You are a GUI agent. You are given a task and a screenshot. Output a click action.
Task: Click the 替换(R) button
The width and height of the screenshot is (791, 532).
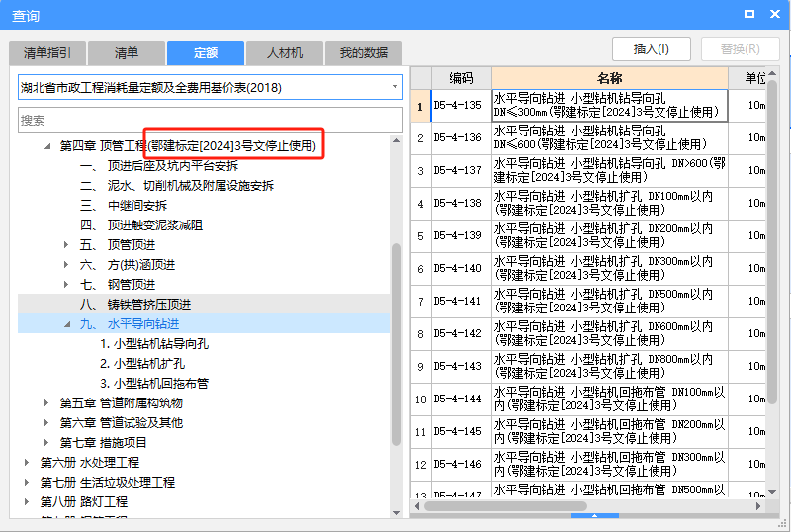[740, 49]
